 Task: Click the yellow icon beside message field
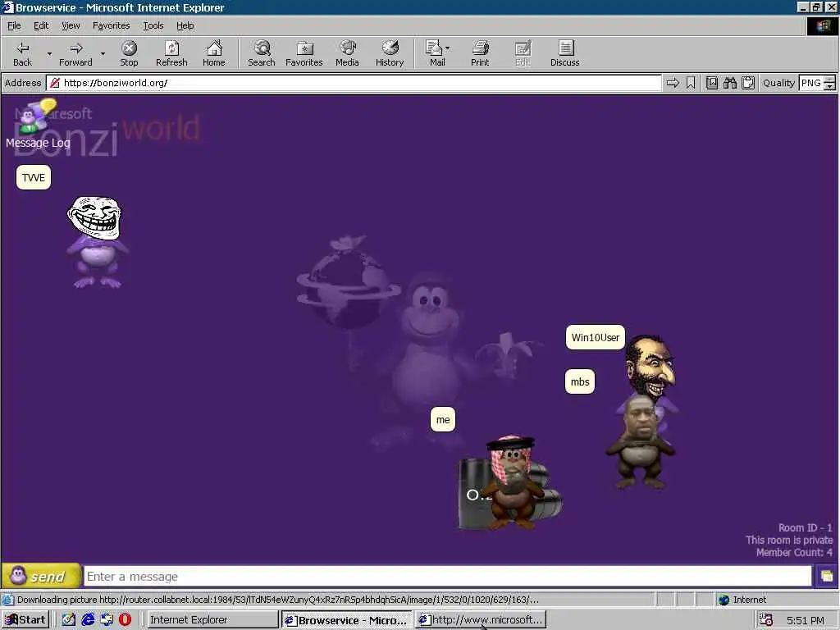click(x=827, y=577)
